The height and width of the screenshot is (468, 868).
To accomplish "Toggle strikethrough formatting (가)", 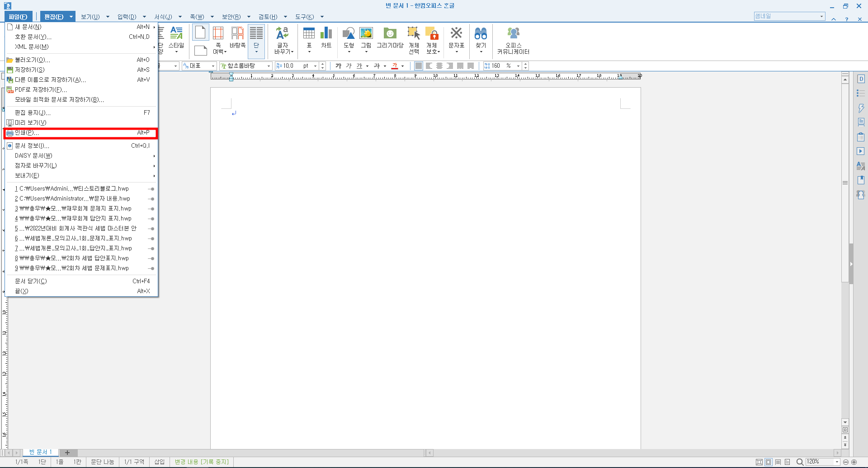I will pos(377,66).
